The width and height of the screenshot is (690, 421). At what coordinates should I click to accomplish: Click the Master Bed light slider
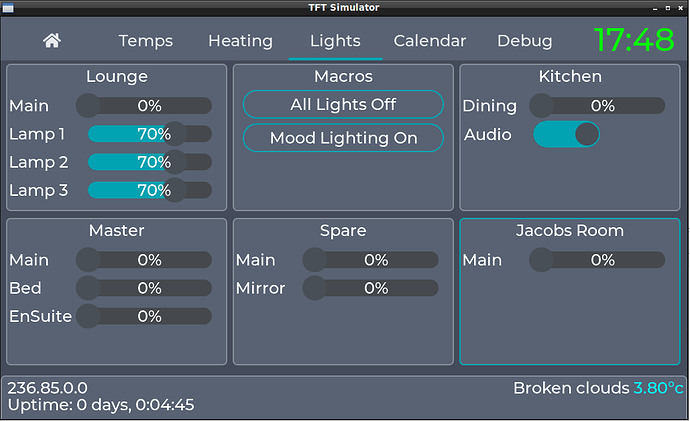[x=144, y=288]
